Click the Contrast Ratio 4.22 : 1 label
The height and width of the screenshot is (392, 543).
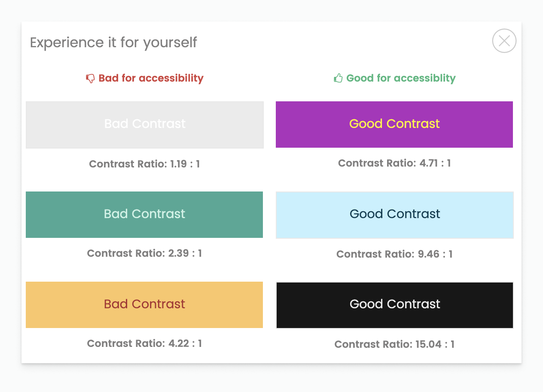(144, 343)
